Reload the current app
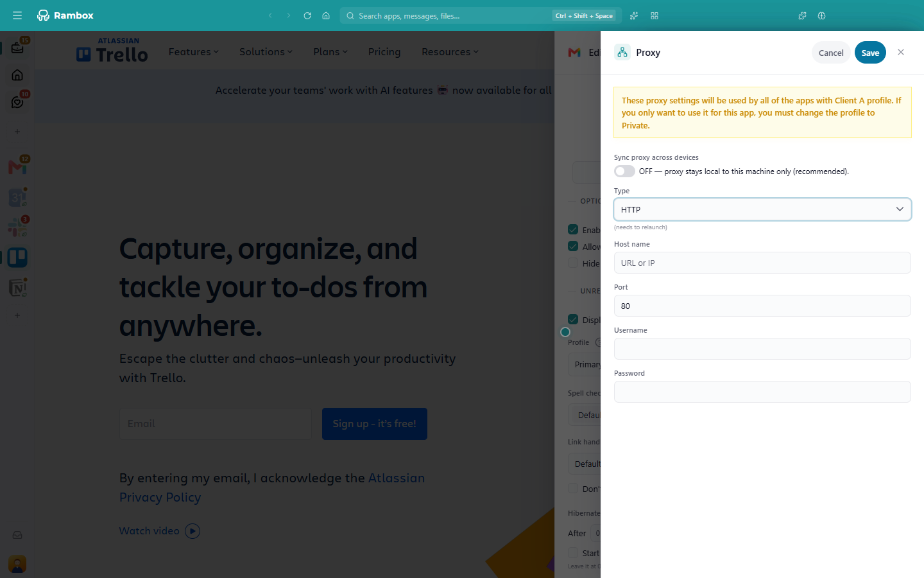This screenshot has height=578, width=924. coord(307,15)
